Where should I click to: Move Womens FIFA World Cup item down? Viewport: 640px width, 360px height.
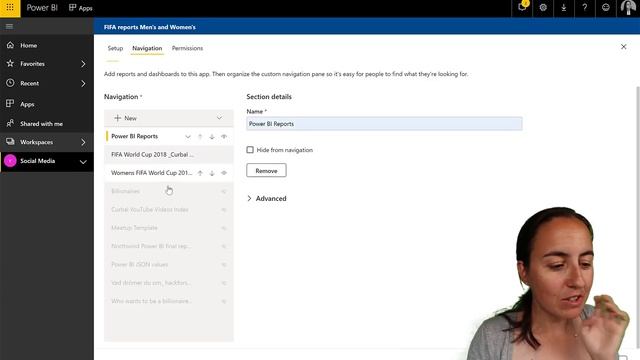click(x=212, y=173)
